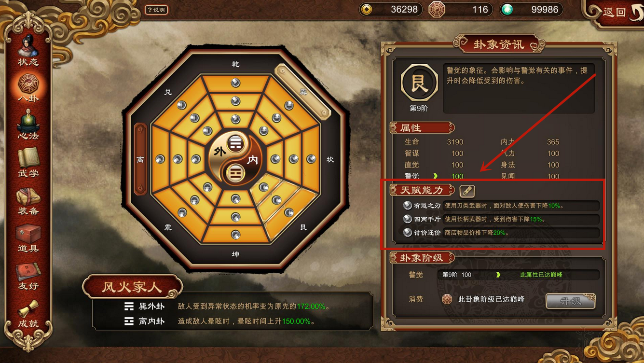Viewport: 644px width, 363px height.
Task: Open the 说明 help explanation button
Action: pyautogui.click(x=157, y=10)
